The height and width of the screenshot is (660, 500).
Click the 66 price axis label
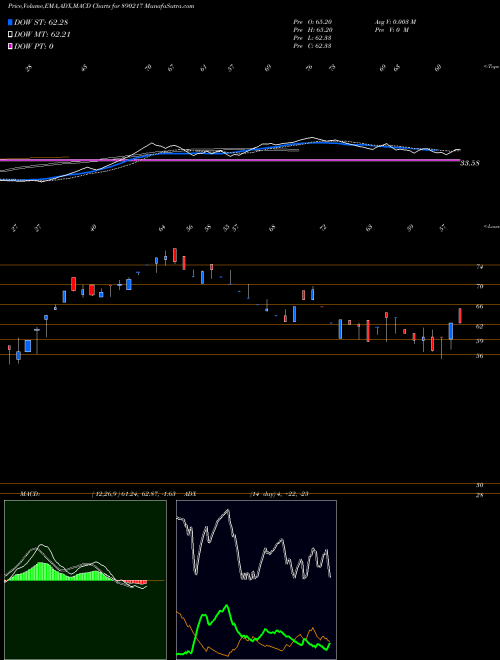tap(479, 306)
